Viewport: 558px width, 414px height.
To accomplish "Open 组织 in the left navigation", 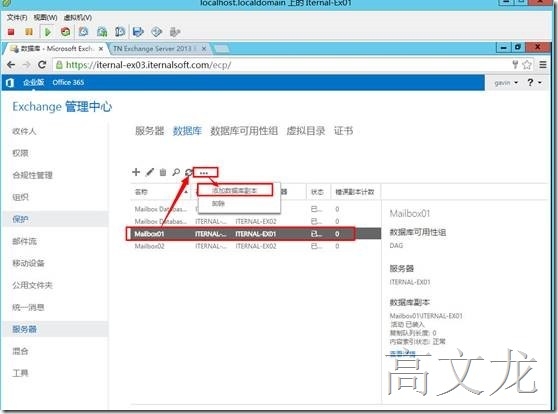I will click(20, 197).
